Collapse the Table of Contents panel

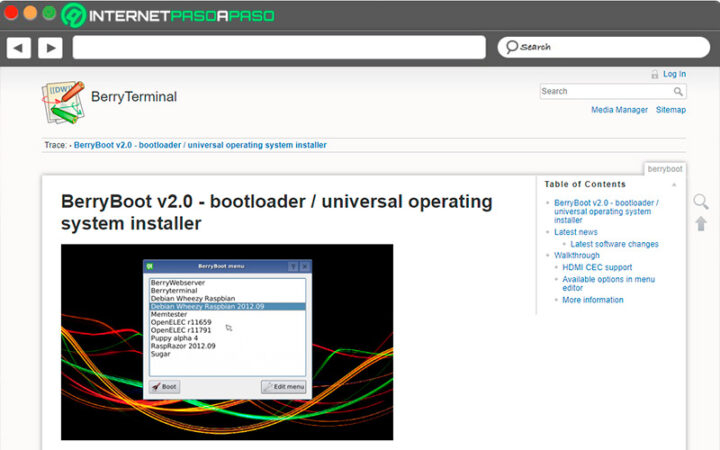click(x=674, y=185)
